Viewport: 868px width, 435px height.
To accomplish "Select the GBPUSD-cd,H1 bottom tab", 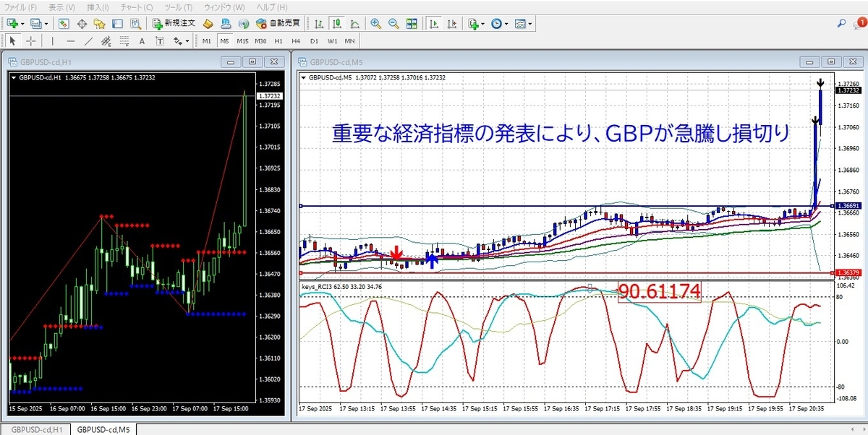I will coord(35,430).
